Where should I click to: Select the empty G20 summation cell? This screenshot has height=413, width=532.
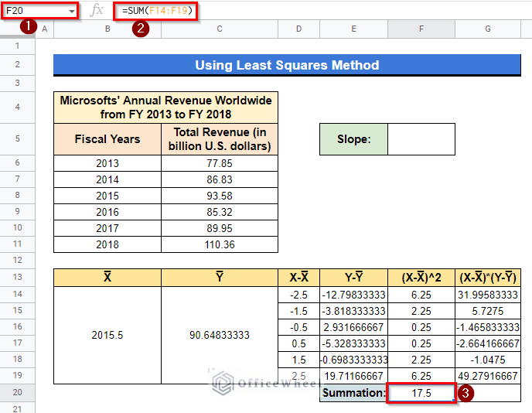click(x=488, y=393)
